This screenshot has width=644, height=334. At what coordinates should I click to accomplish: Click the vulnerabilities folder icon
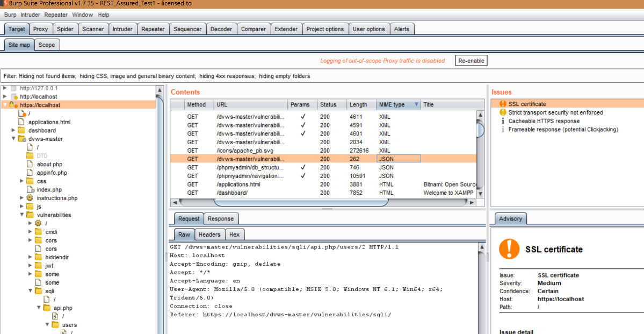30,215
